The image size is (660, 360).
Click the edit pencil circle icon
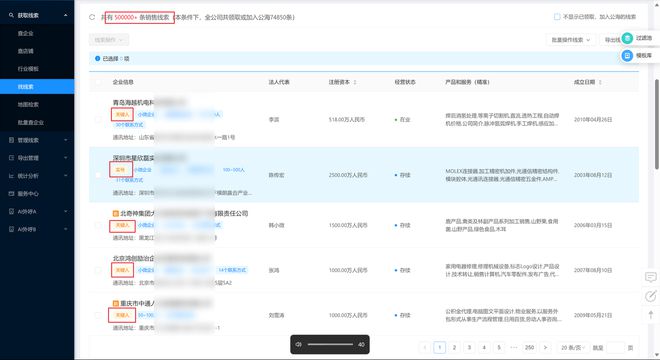point(651,296)
